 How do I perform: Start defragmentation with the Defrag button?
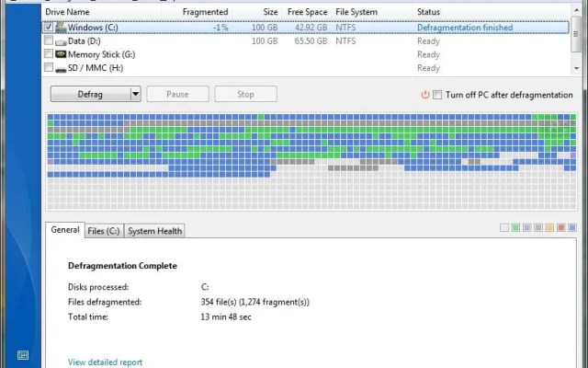point(90,94)
